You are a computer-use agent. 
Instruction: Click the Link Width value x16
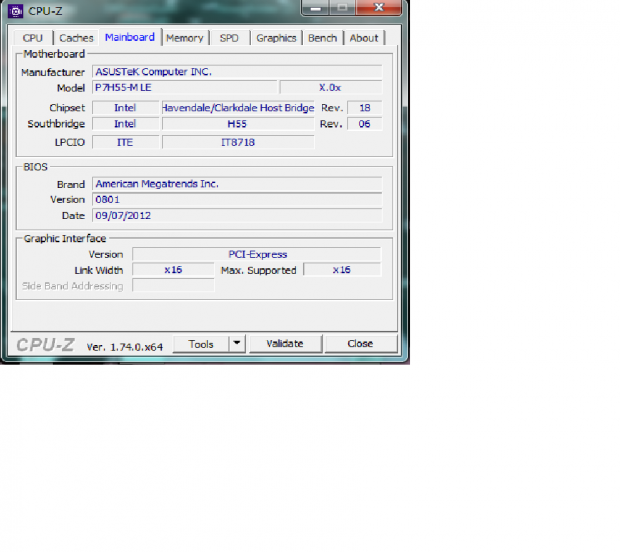173,270
